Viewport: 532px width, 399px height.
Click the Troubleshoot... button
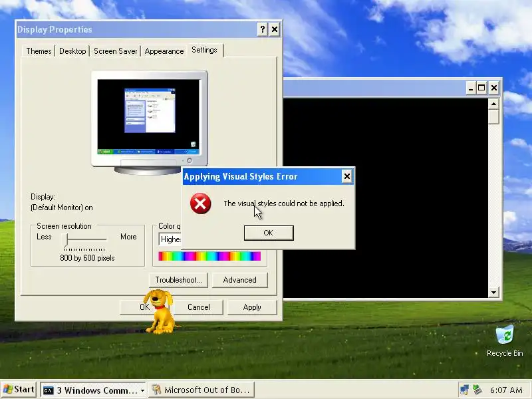[178, 280]
